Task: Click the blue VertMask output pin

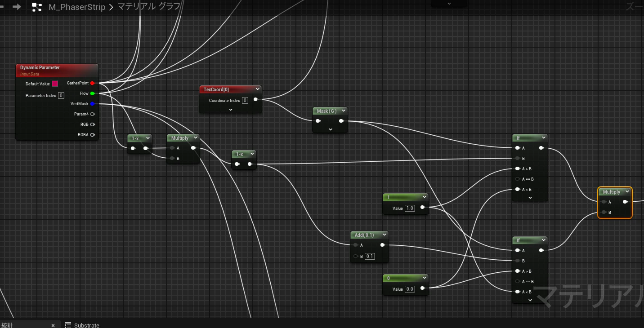Action: (x=92, y=104)
